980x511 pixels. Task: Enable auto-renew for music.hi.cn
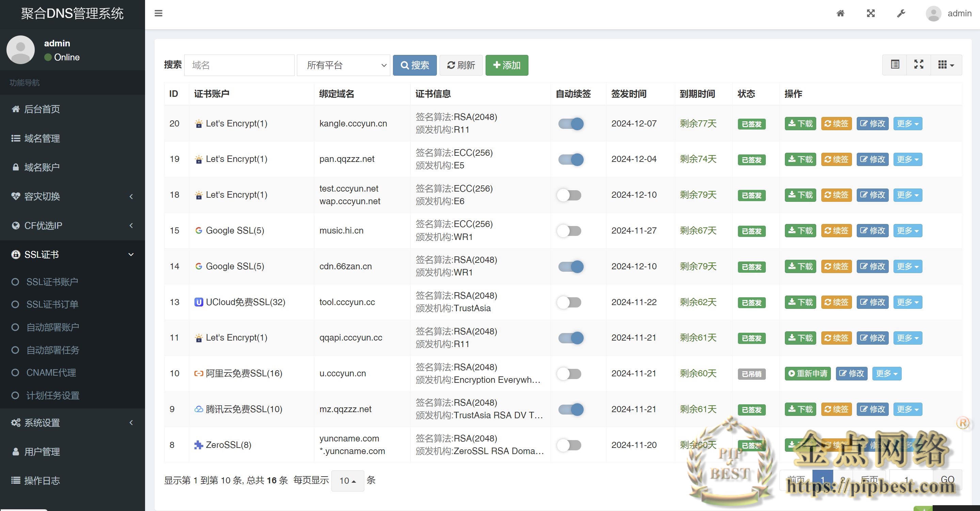tap(570, 231)
